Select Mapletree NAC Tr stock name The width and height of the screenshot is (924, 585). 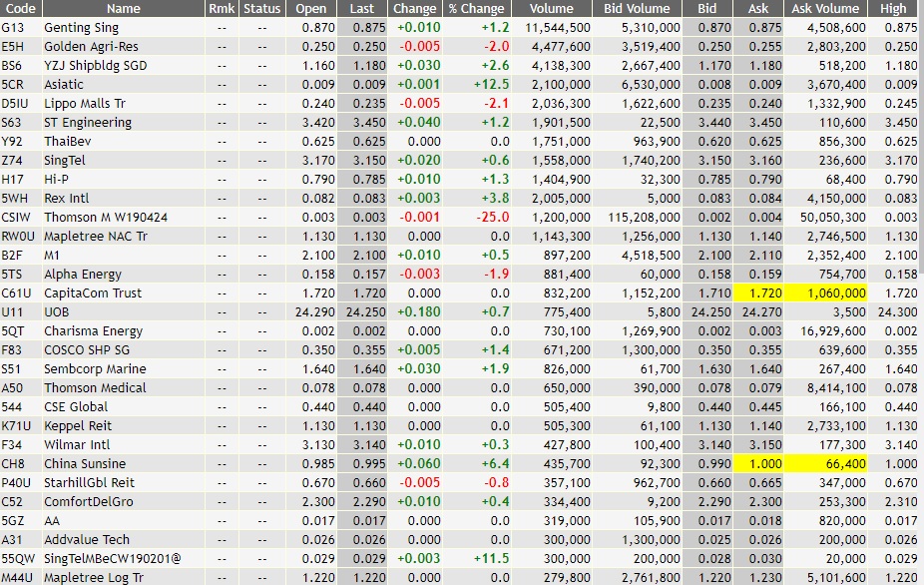click(x=96, y=236)
